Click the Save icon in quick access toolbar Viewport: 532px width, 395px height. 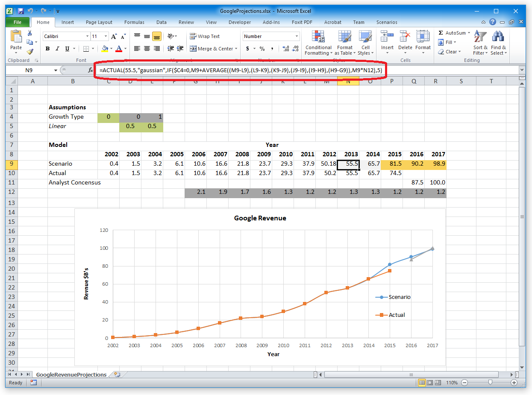point(21,11)
